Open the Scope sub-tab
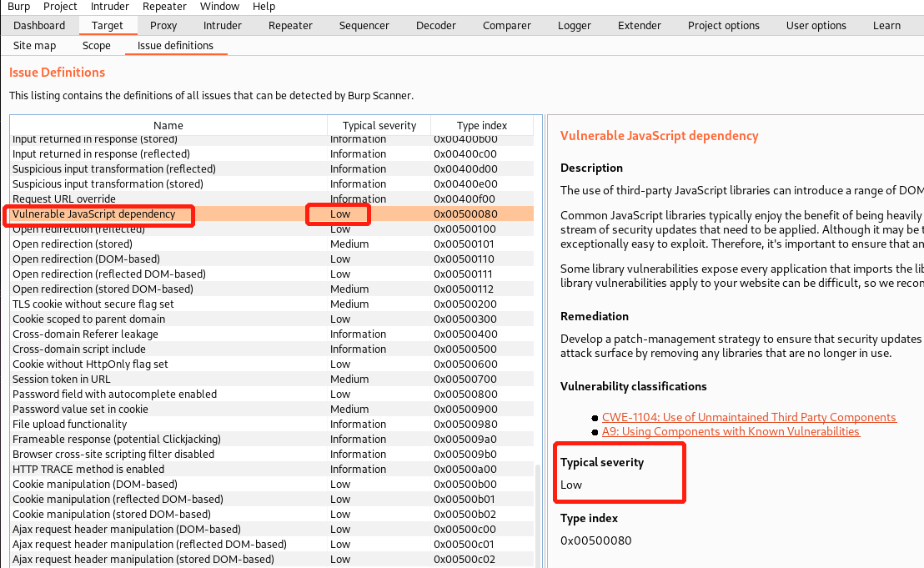 pos(97,45)
